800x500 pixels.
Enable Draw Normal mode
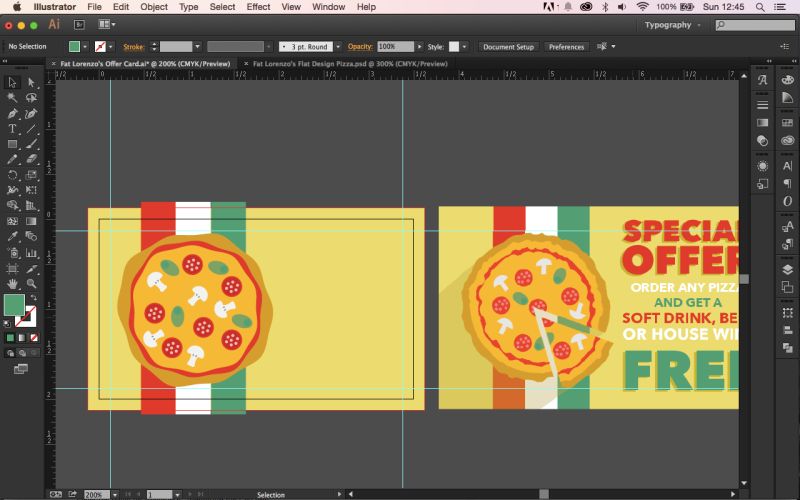pyautogui.click(x=10, y=353)
